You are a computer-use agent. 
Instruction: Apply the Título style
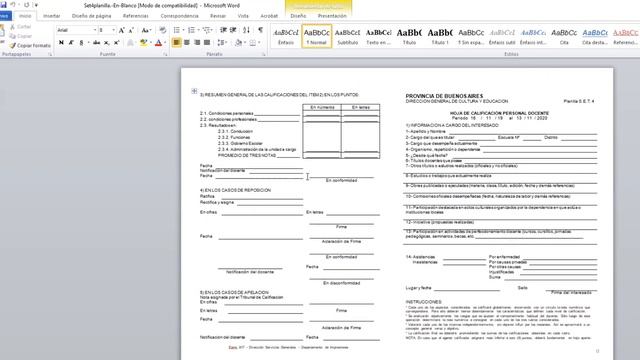pos(409,36)
